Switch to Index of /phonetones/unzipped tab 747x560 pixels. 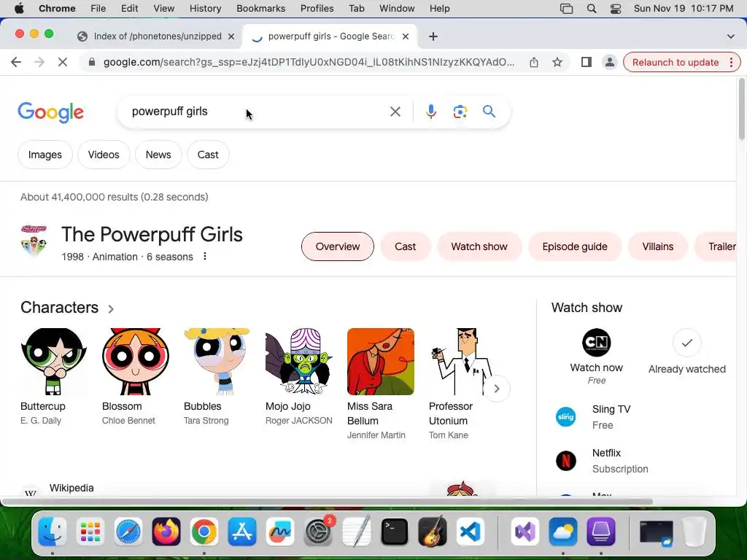(158, 36)
